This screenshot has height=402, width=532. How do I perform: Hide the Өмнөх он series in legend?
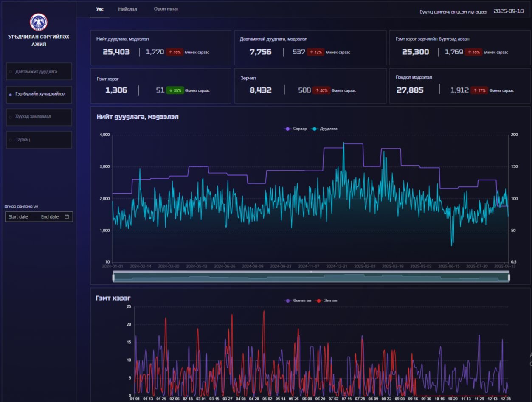[298, 301]
